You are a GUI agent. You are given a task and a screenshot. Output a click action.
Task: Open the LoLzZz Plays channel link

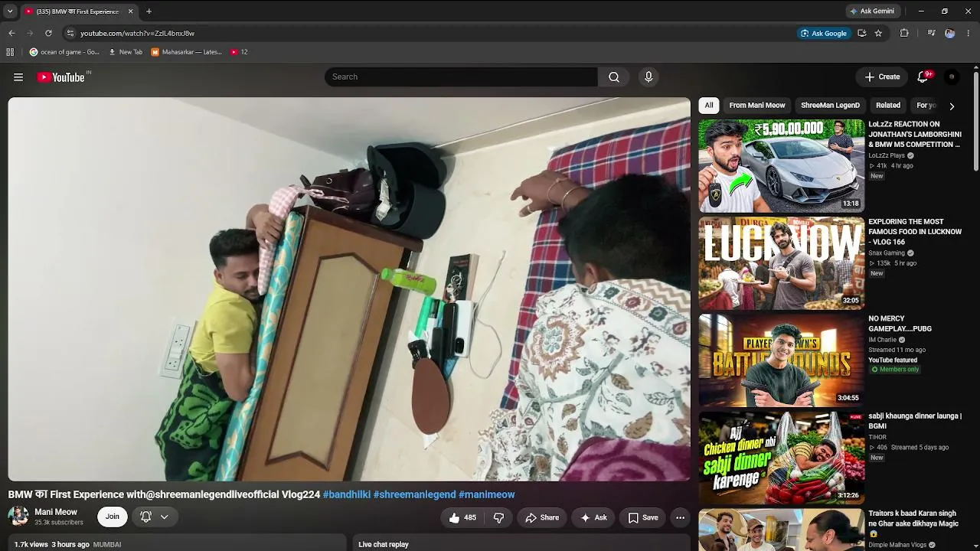click(x=887, y=155)
